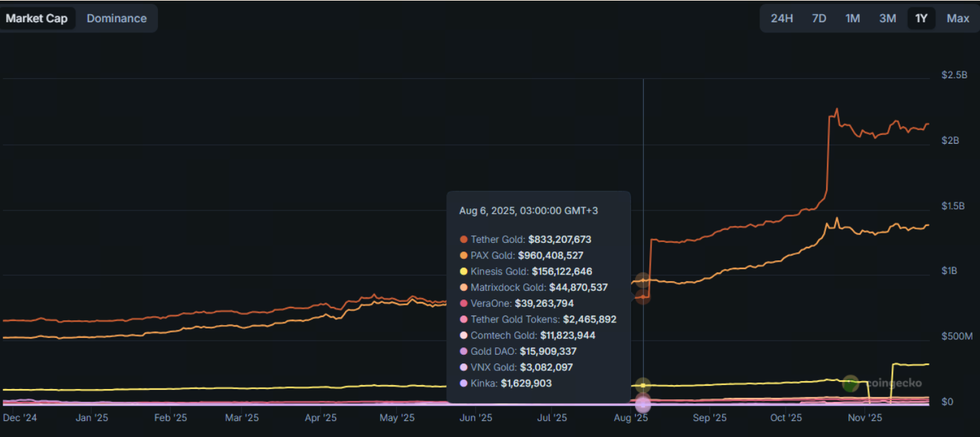Click the $0 y-axis label
The image size is (980, 437).
947,402
